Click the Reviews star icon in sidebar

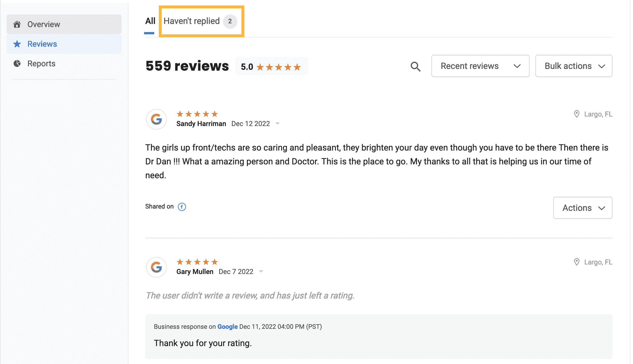(17, 44)
